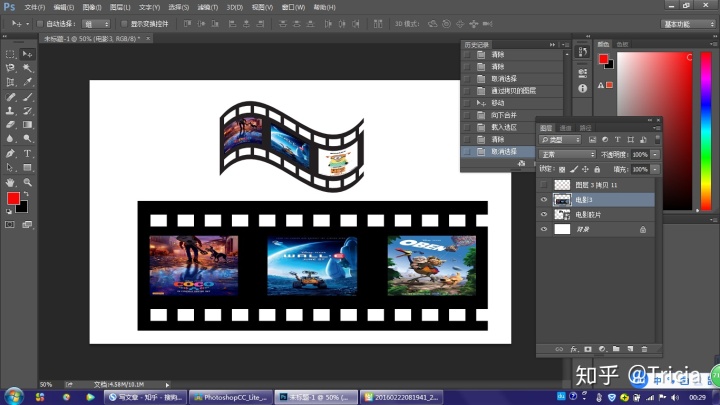Select the Blur tool

pyautogui.click(x=10, y=138)
